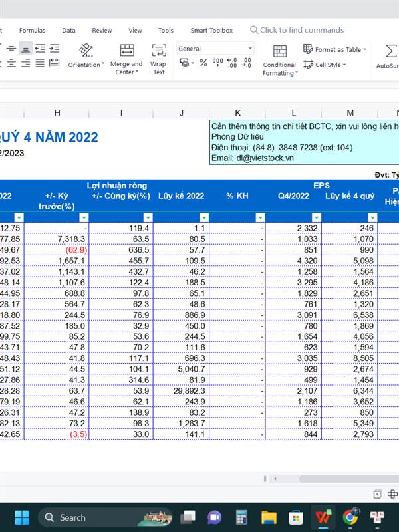Click the status bar clock page icon
The height and width of the screenshot is (532, 399).
[x=377, y=494]
